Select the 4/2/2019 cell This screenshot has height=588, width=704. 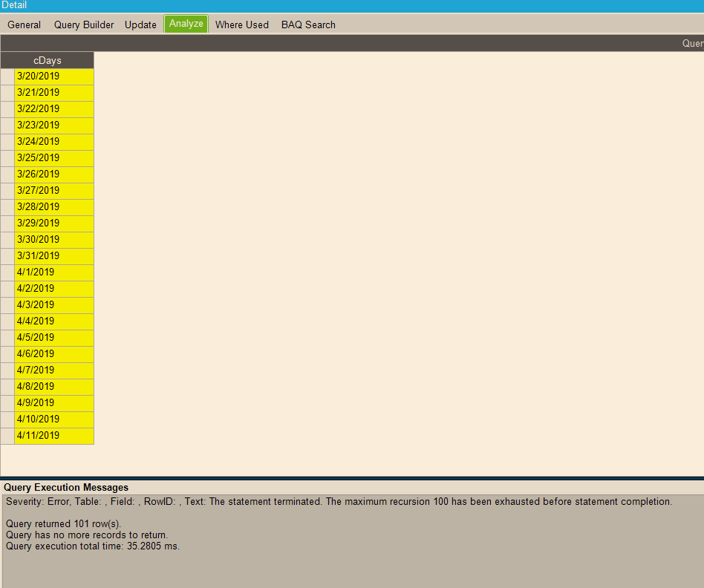[x=54, y=289]
